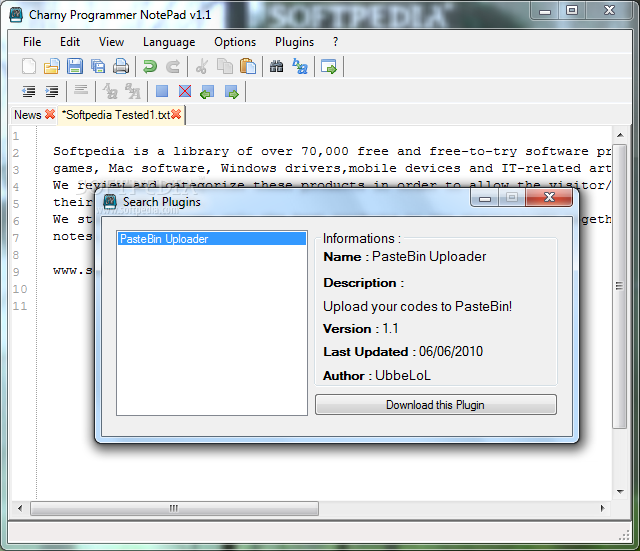This screenshot has height=551, width=640.
Task: Open Find using the binoculars icon
Action: [276, 67]
